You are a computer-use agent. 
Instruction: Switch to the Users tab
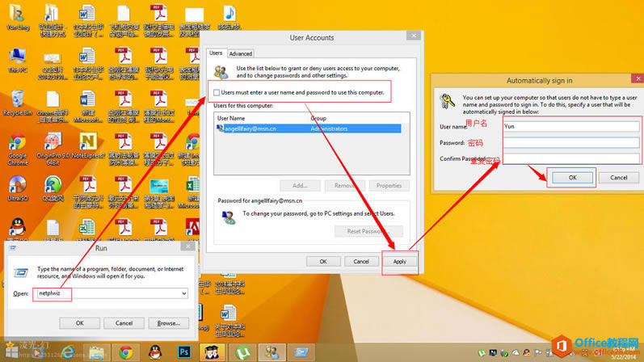tap(216, 53)
